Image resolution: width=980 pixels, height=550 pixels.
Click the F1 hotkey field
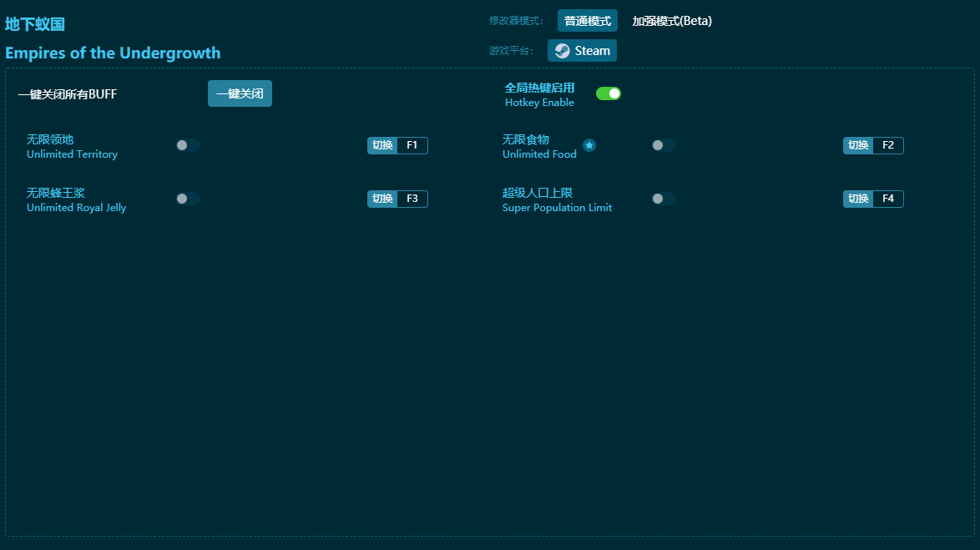click(412, 145)
